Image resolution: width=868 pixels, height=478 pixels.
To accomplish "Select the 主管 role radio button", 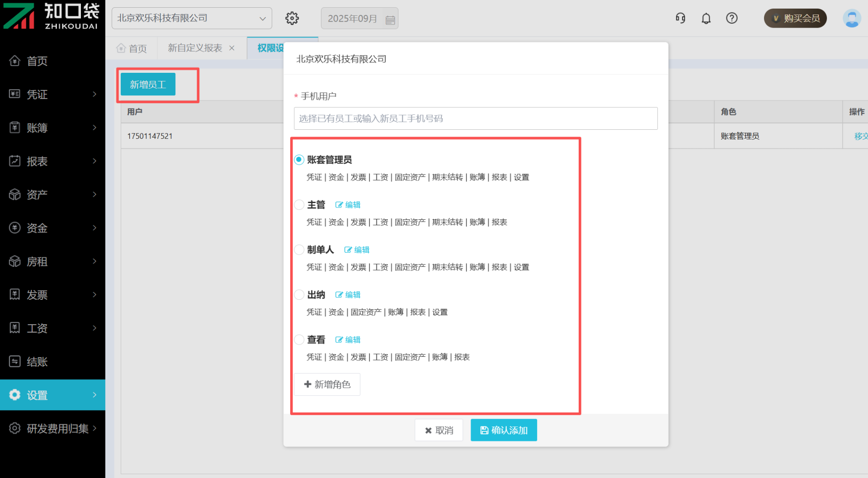I will (x=299, y=205).
